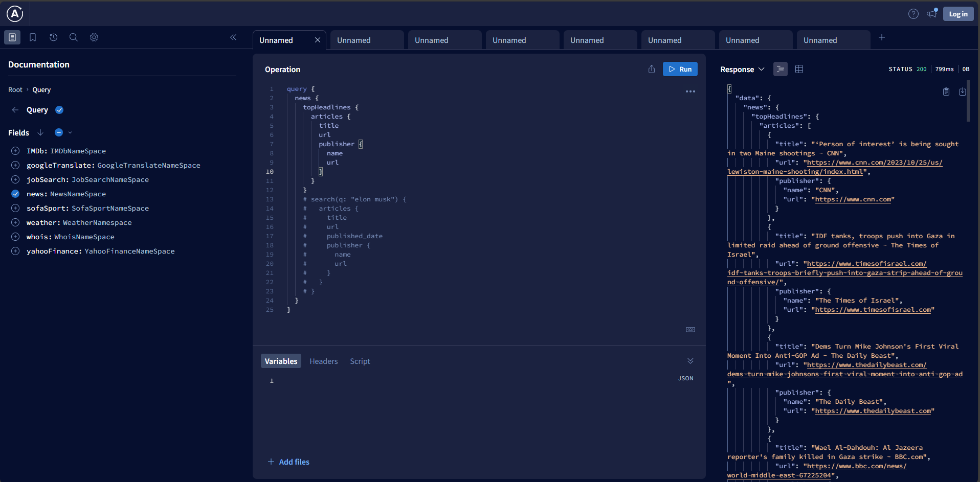Viewport: 980px width, 482px height.
Task: Download the response file
Action: pos(963,91)
